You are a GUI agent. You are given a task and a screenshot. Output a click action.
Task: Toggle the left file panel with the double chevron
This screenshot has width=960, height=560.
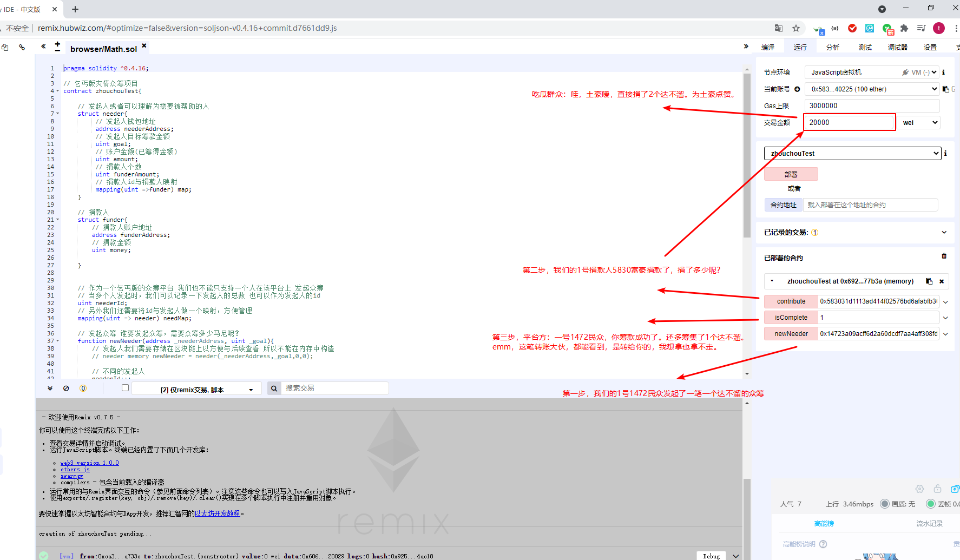pyautogui.click(x=43, y=47)
